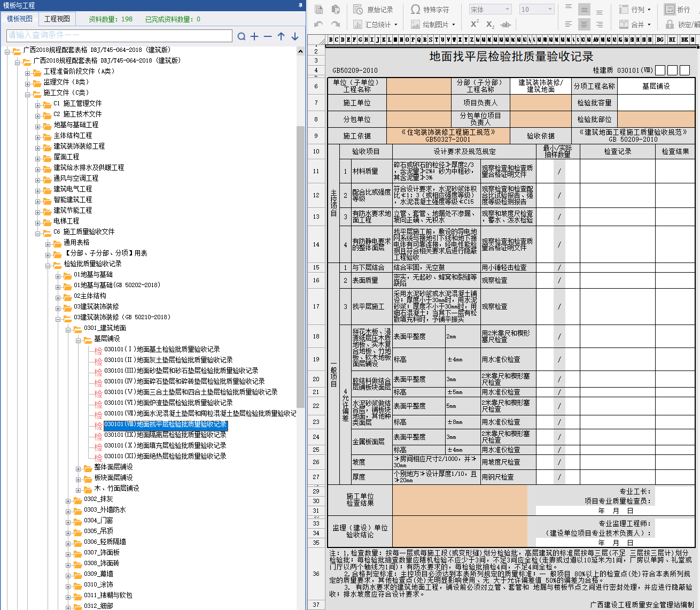Viewport: 700px width, 610px height.
Task: Select 板块面层铺设 folder
Action: [x=113, y=477]
